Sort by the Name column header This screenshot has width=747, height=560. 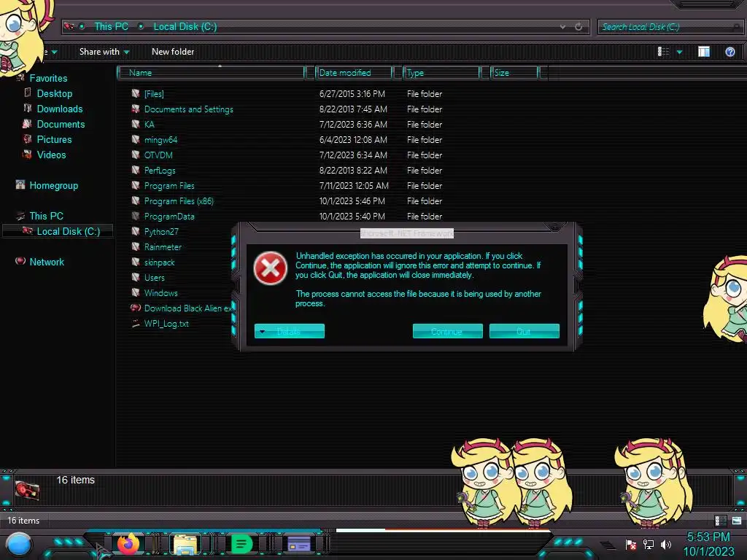[x=211, y=73]
